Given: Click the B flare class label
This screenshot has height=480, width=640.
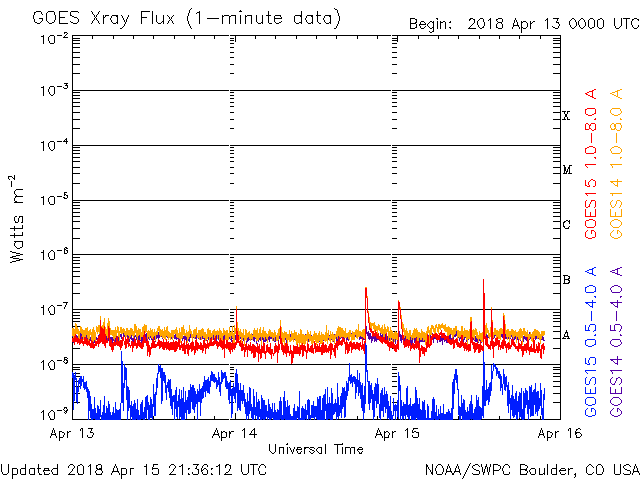Looking at the screenshot, I should pyautogui.click(x=566, y=280).
